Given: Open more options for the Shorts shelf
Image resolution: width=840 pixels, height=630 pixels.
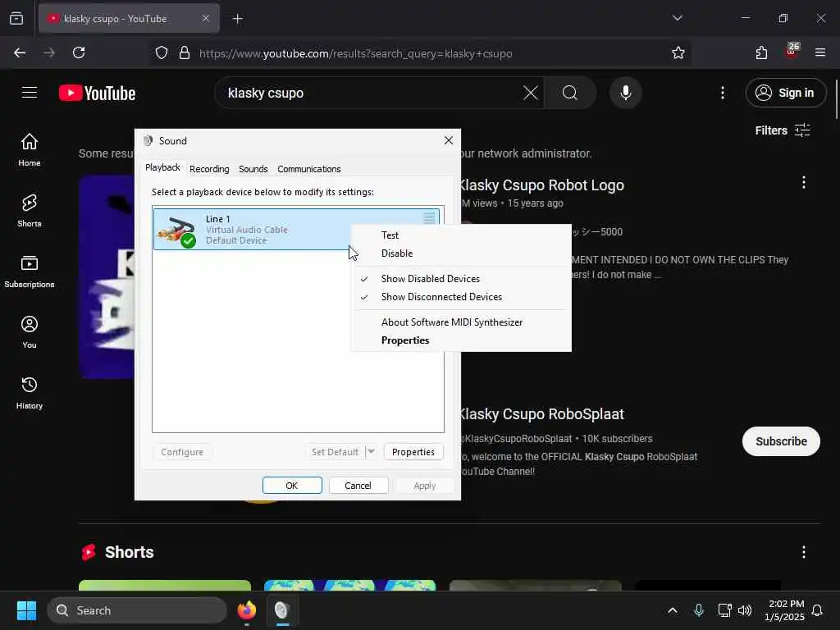Looking at the screenshot, I should 803,552.
